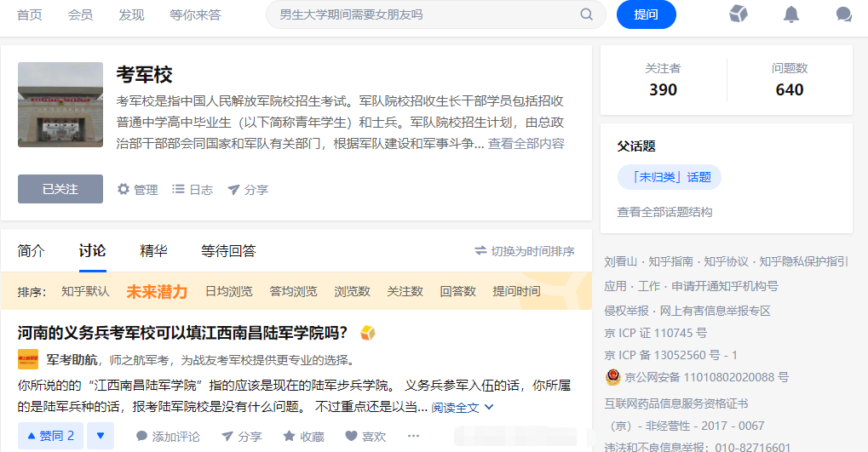Open the creator center cube icon
The width and height of the screenshot is (868, 452).
(739, 14)
